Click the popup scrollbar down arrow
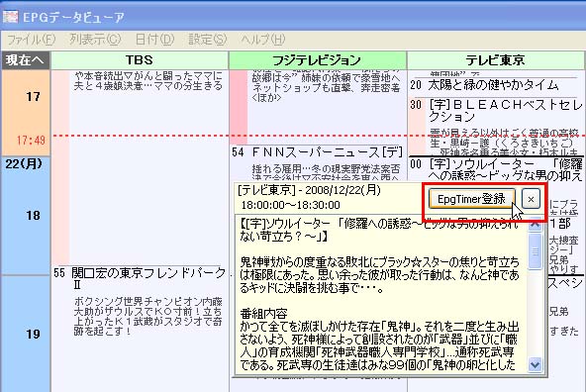 (x=536, y=364)
